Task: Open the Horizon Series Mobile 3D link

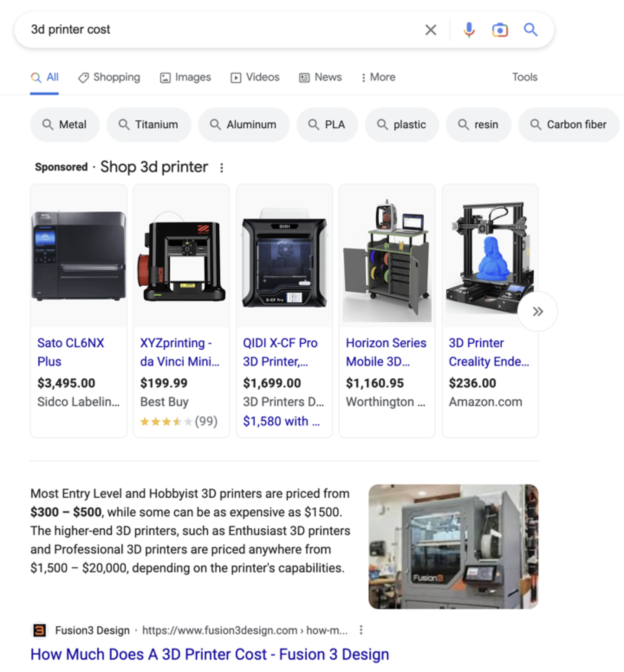Action: (x=386, y=352)
